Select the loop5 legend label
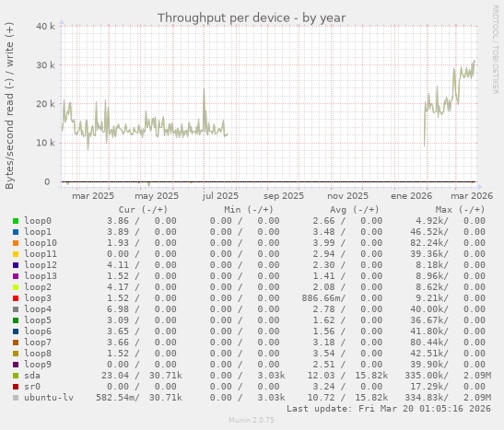Viewport: 504px width, 430px height. [38, 320]
